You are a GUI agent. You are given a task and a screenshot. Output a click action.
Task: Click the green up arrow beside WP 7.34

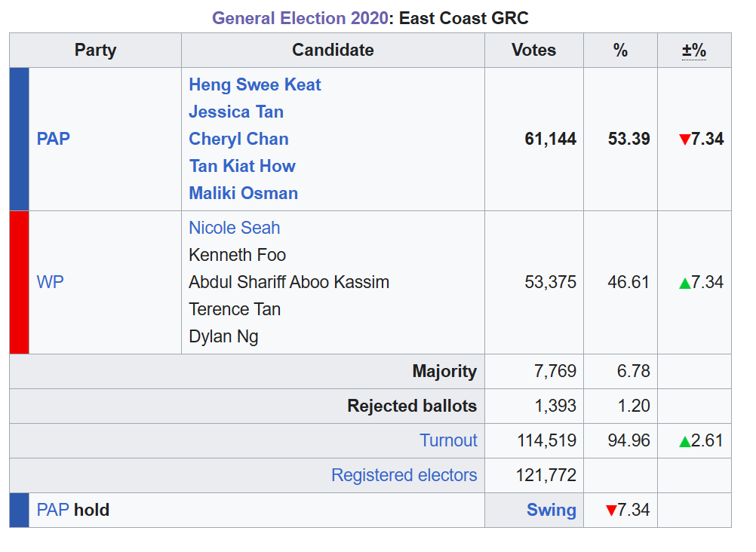[684, 283]
